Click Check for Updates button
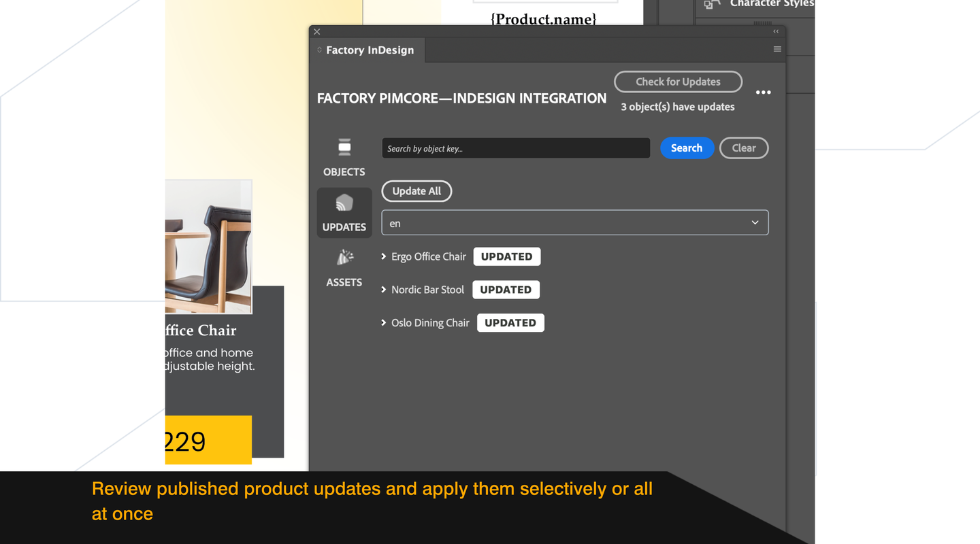This screenshot has width=980, height=544. [x=678, y=82]
